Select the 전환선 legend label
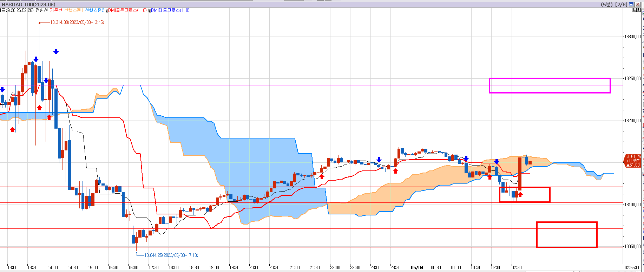The image size is (644, 272). 41,10
